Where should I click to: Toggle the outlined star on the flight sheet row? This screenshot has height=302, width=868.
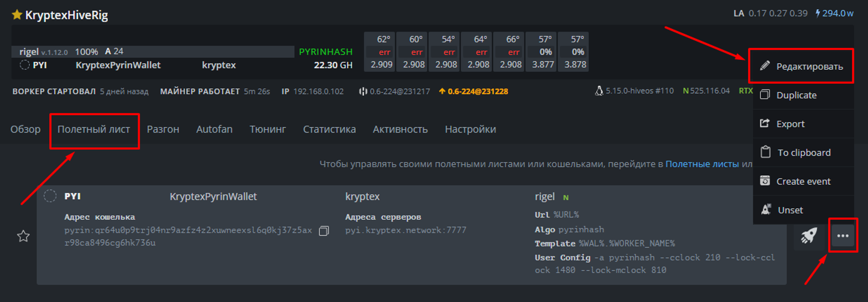(23, 236)
